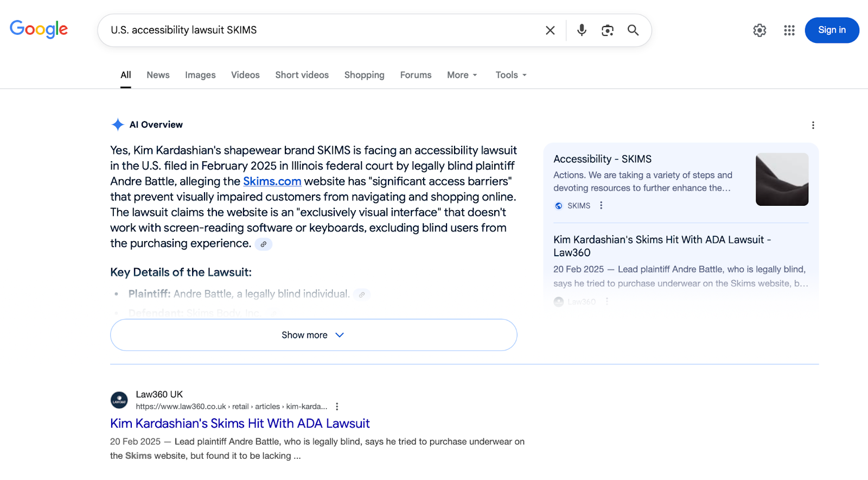Click source link icon after 'purchasing experience'
This screenshot has width=868, height=480.
tap(264, 244)
